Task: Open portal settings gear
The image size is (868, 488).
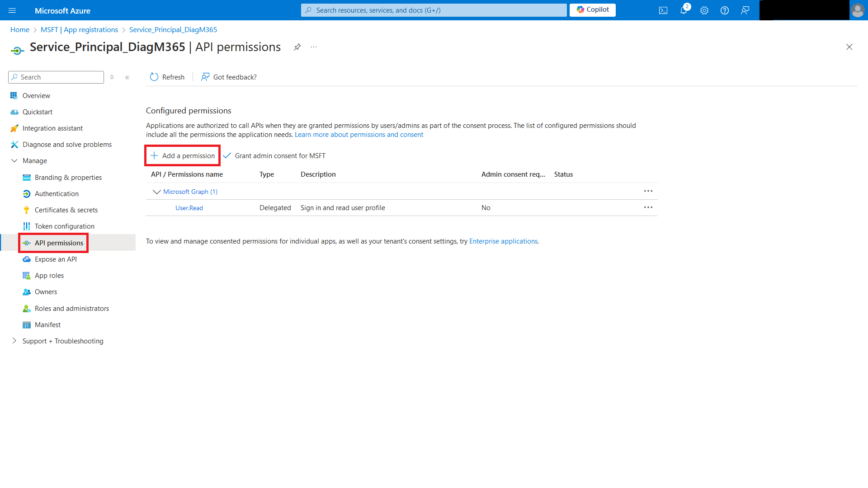Action: [x=704, y=10]
